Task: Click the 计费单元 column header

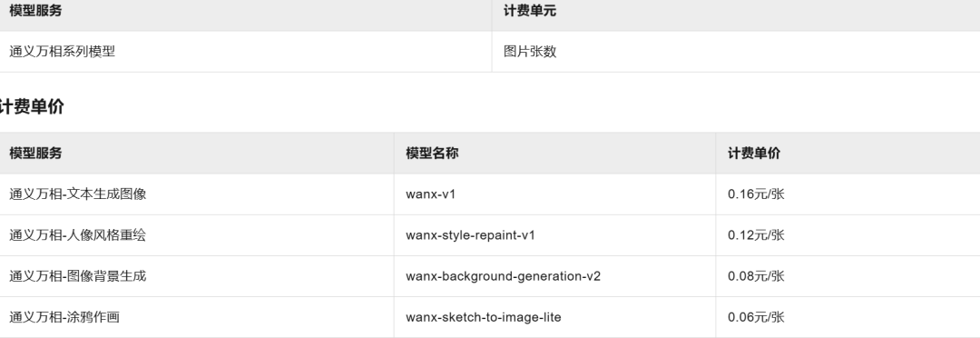Action: point(530,11)
